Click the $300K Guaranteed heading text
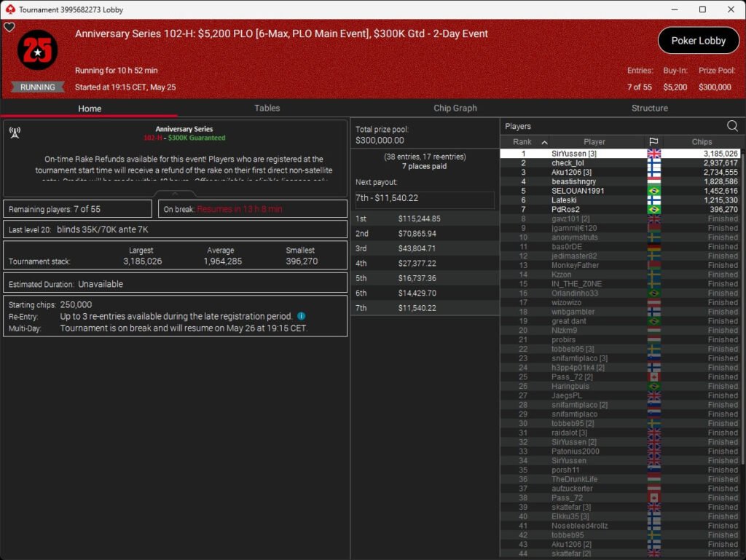Image resolution: width=746 pixels, height=560 pixels. (197, 138)
